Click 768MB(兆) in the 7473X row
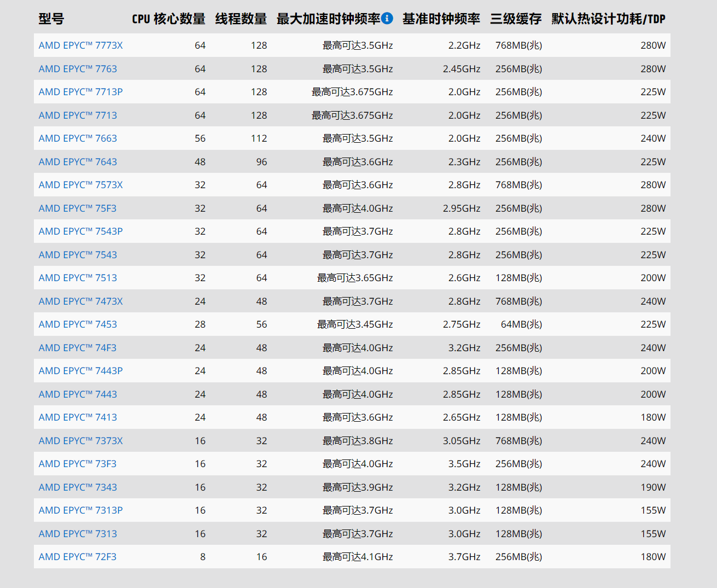Viewport: 717px width, 588px height. [519, 301]
